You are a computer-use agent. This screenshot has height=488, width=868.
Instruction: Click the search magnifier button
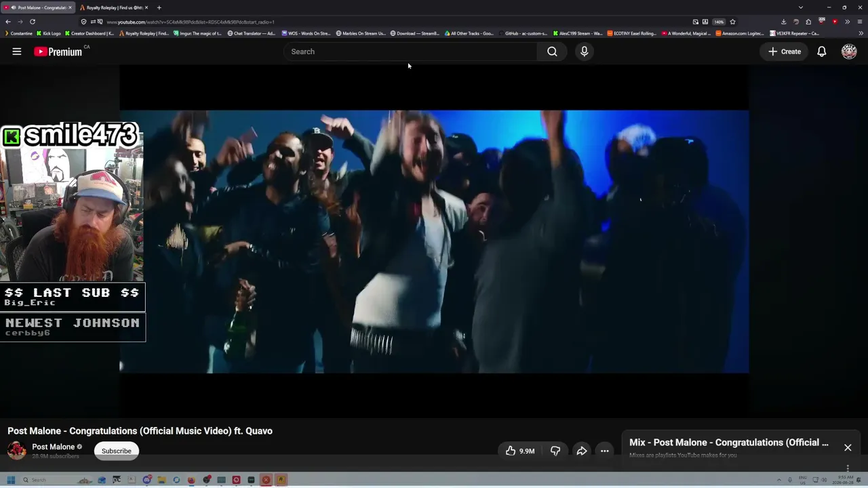[x=552, y=52]
